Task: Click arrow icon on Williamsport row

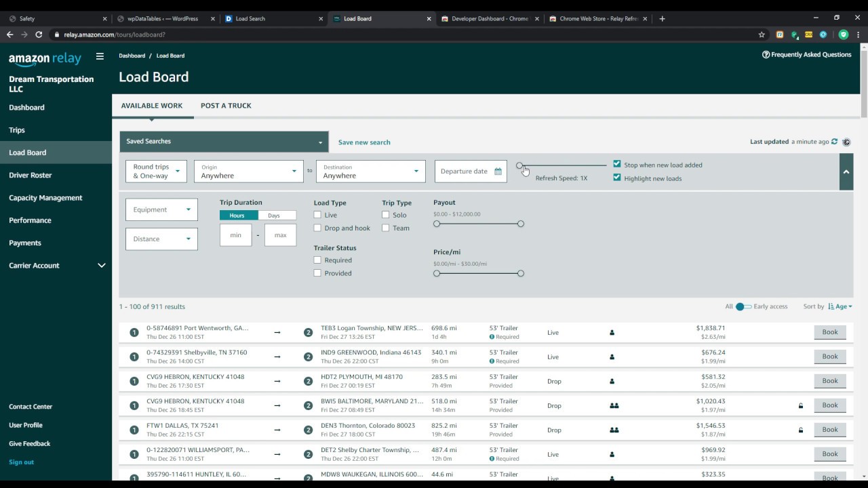Action: pyautogui.click(x=277, y=455)
